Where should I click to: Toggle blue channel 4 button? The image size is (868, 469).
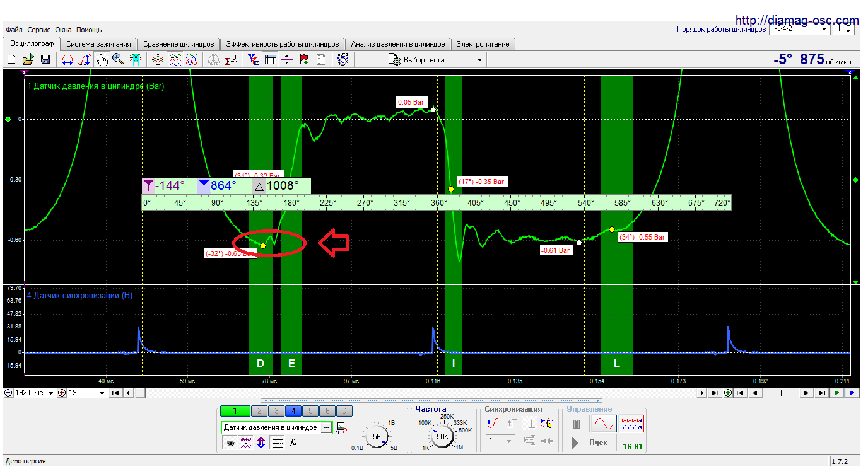[293, 410]
